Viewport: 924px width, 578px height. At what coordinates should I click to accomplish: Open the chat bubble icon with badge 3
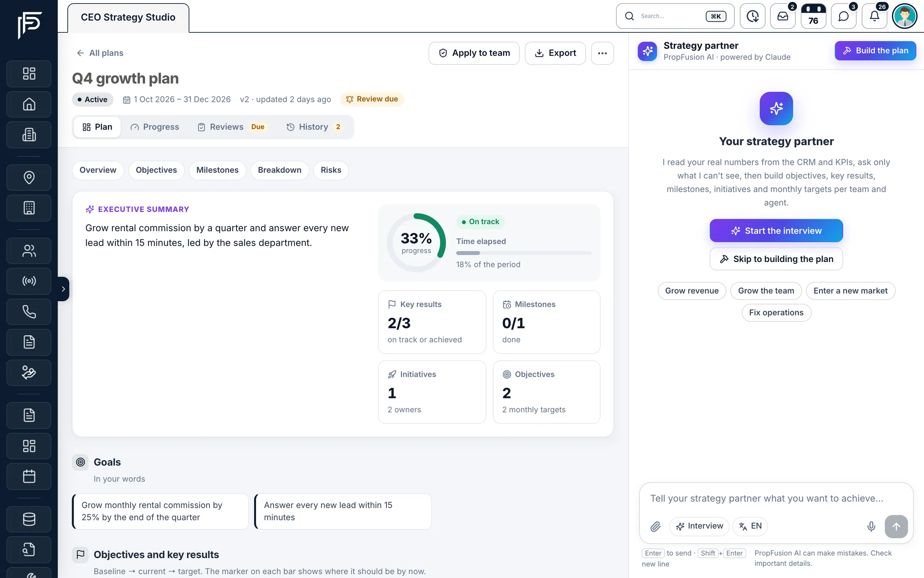[x=844, y=16]
